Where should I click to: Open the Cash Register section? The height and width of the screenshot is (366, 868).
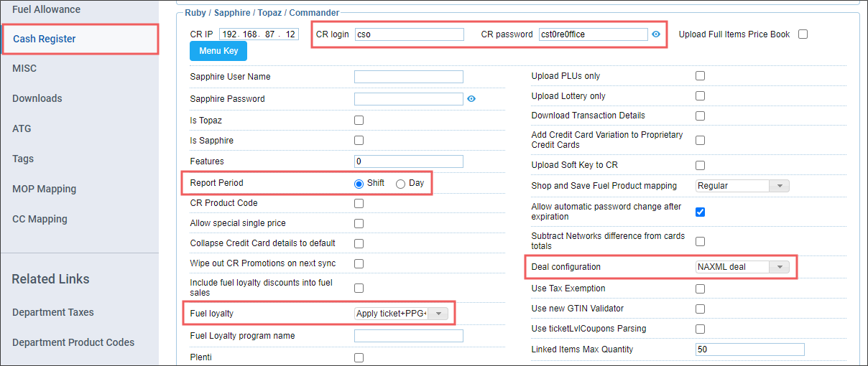(45, 39)
